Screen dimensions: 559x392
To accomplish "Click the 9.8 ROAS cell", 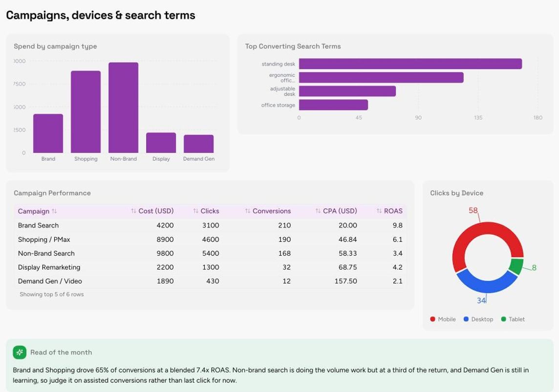I will pos(397,225).
